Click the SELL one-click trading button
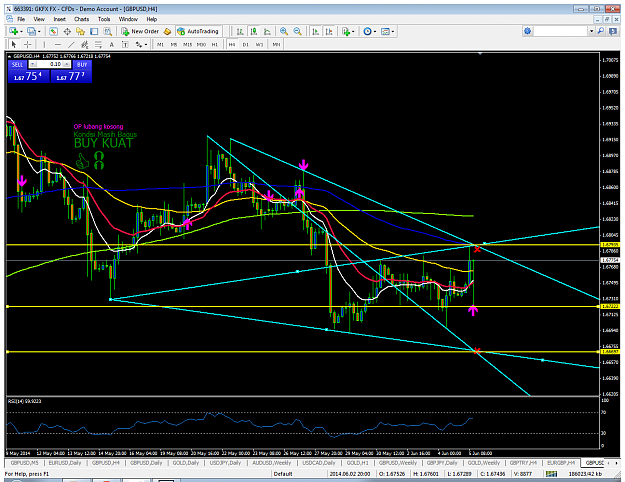This screenshot has height=482, width=625. pyautogui.click(x=18, y=64)
